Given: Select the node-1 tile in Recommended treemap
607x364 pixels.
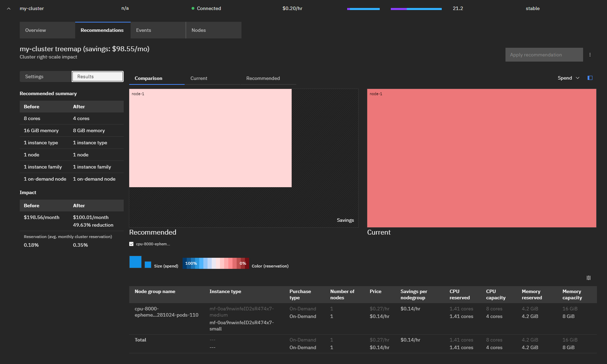Looking at the screenshot, I should 210,138.
